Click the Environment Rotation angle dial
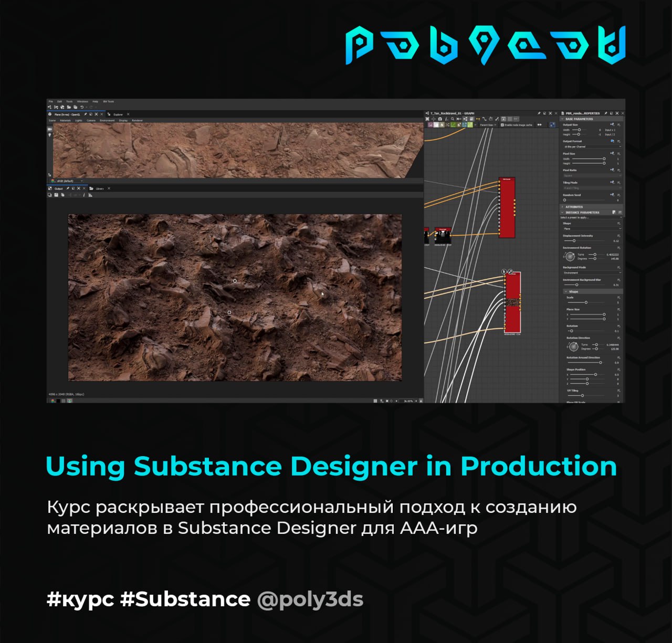This screenshot has width=672, height=643. point(570,257)
